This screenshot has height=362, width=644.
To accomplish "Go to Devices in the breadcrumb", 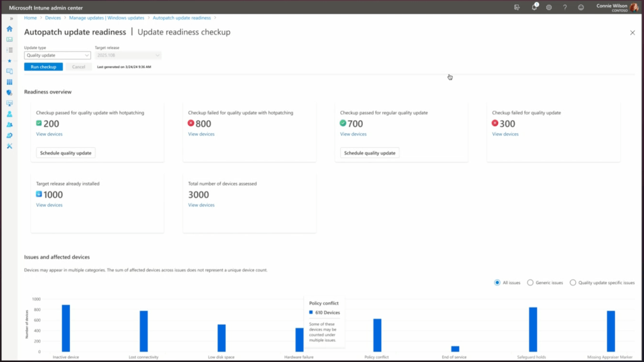I will coord(53,18).
